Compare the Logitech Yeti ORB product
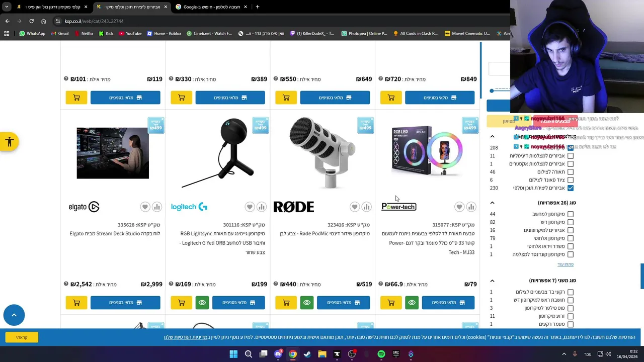Screen dimensions: 644x362 point(262,207)
